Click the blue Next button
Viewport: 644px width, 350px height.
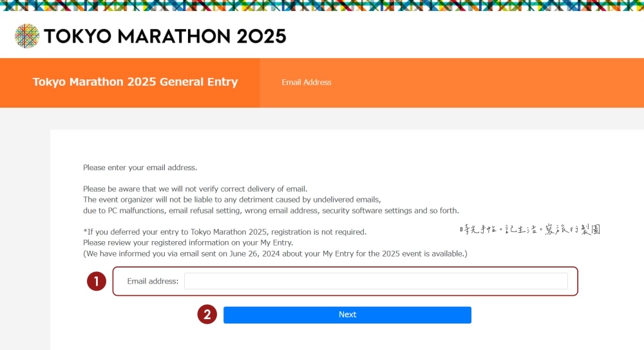tap(348, 315)
